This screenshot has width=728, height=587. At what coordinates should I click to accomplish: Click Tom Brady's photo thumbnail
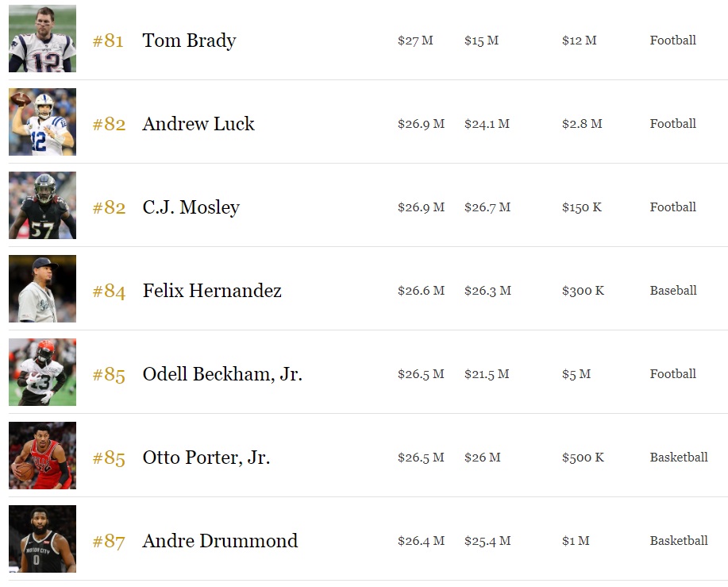tap(42, 39)
